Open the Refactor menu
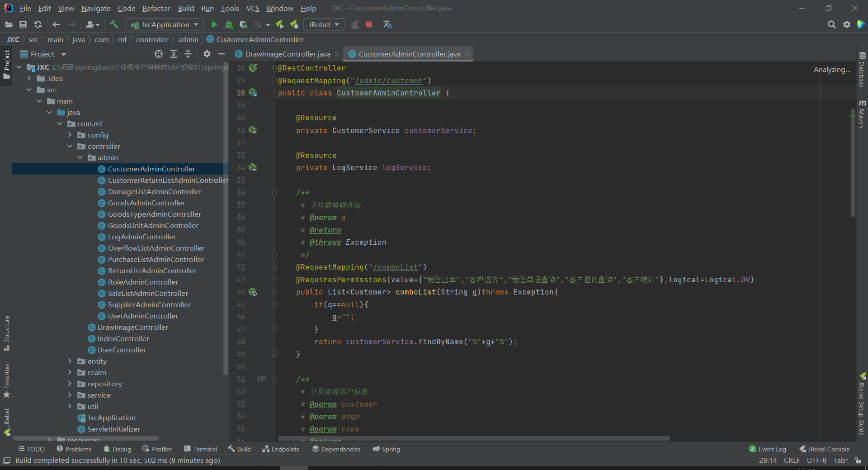The height and width of the screenshot is (470, 868). tap(156, 8)
